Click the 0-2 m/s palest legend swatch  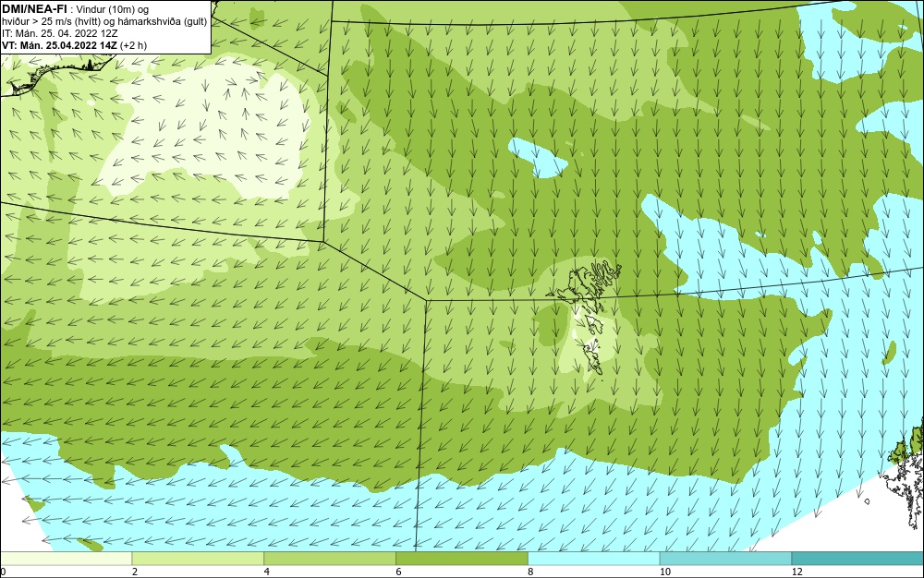click(x=66, y=559)
